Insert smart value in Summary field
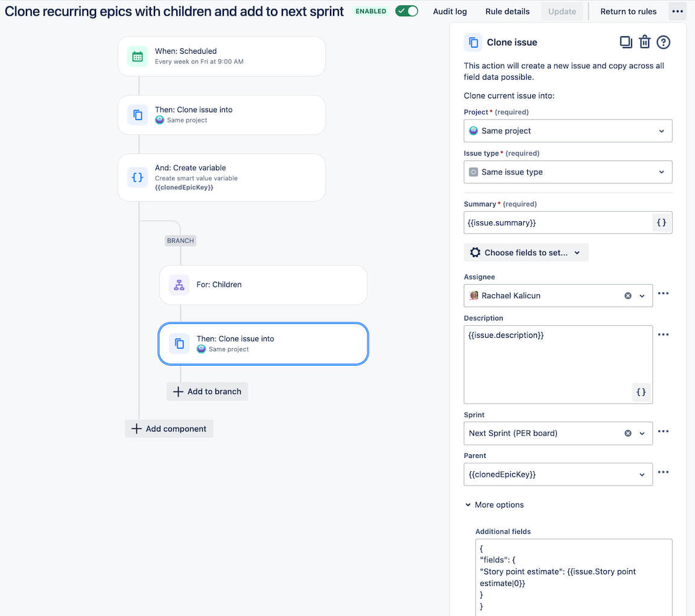Screen dimensions: 695x616 [661, 223]
